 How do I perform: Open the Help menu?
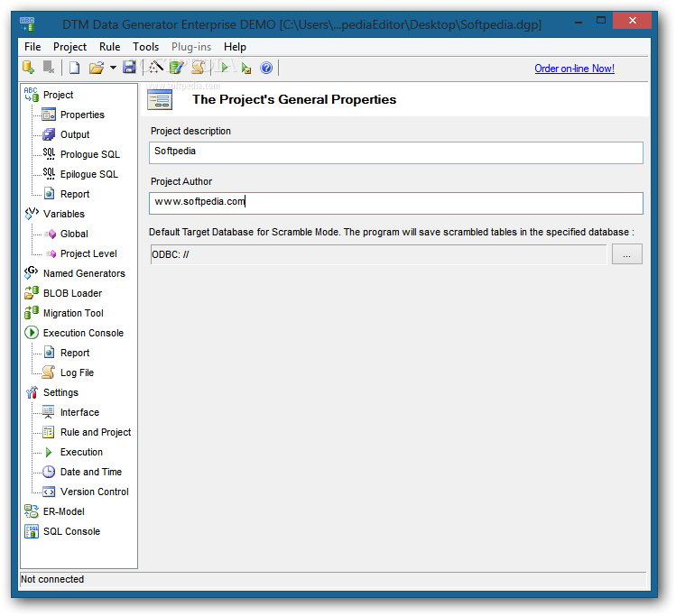point(235,47)
